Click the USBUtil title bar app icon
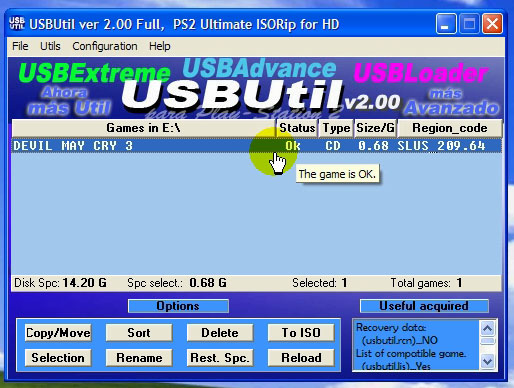This screenshot has width=514, height=388. tap(17, 23)
